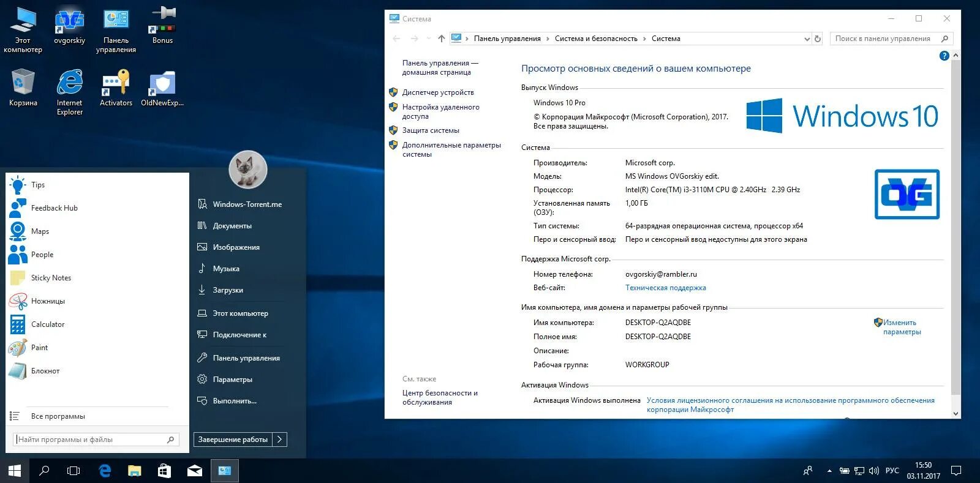
Task: Click Изменить параметры link
Action: [x=902, y=327]
